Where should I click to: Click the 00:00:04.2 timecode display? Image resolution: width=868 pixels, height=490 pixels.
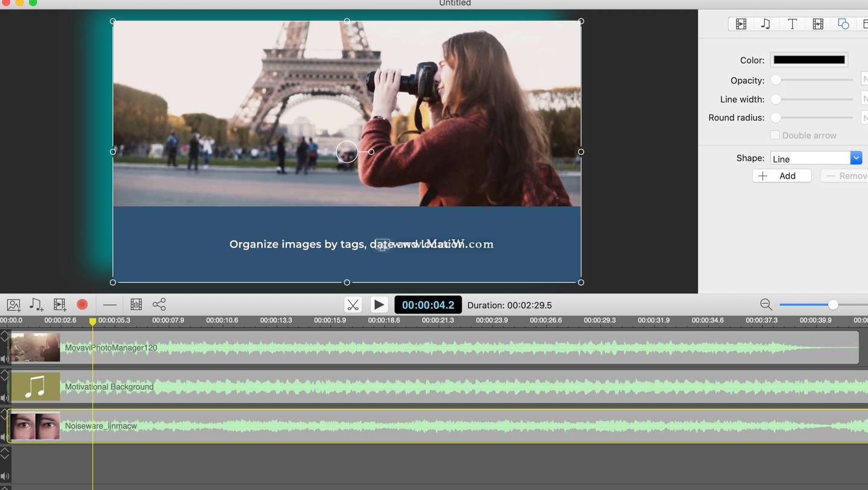coord(428,305)
